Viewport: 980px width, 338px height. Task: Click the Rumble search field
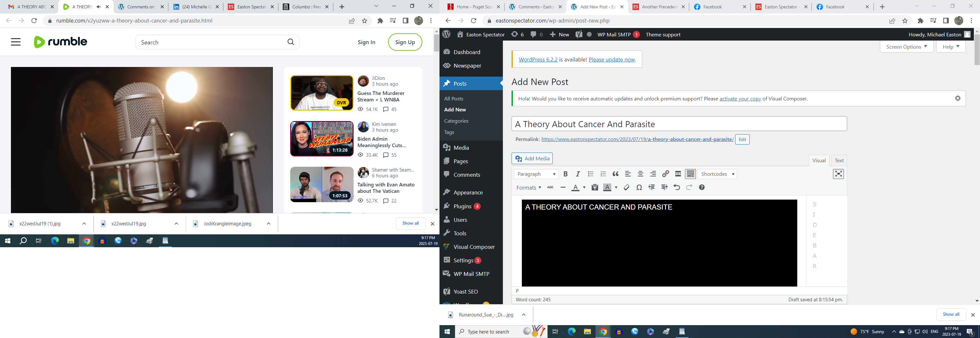click(211, 42)
